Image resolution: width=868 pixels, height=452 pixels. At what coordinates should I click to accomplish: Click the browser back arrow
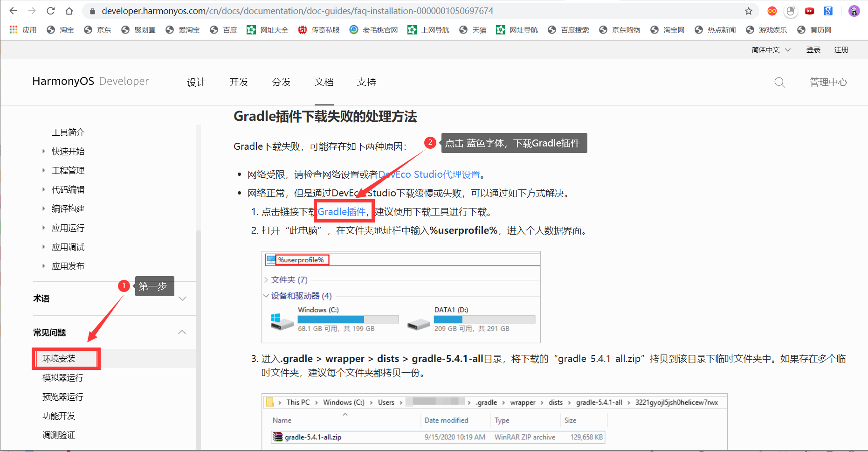[14, 11]
